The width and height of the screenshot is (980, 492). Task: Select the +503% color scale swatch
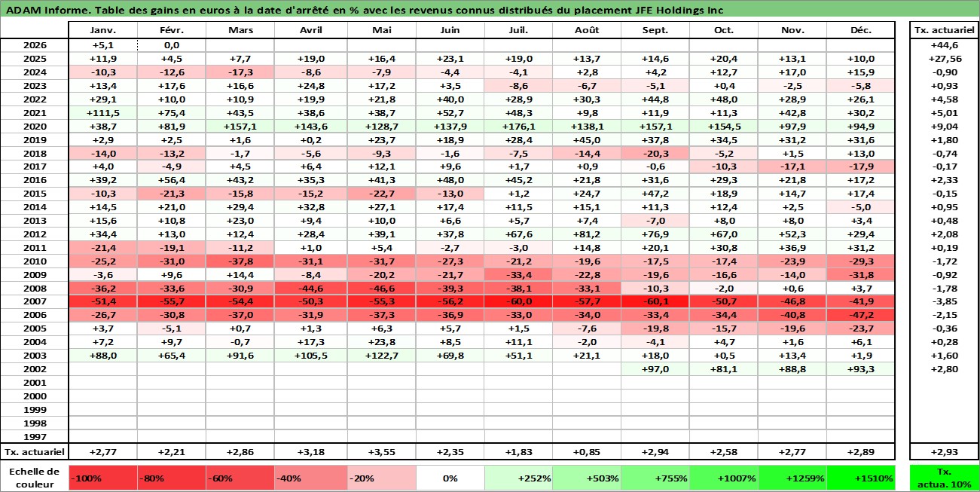(586, 478)
